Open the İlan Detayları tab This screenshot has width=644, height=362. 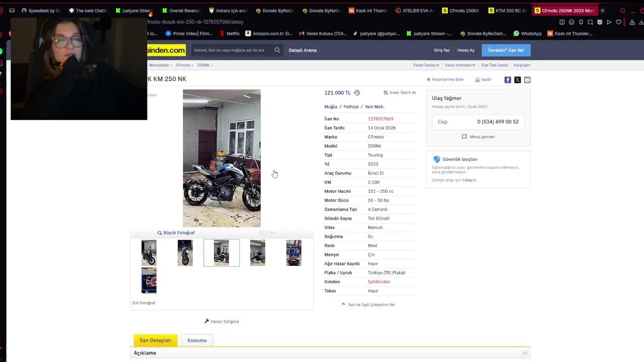[x=155, y=340]
